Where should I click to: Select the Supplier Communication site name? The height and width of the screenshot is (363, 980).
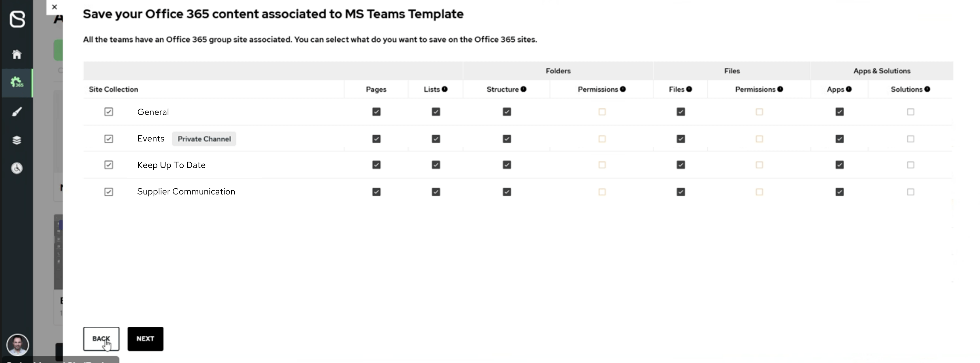point(186,192)
